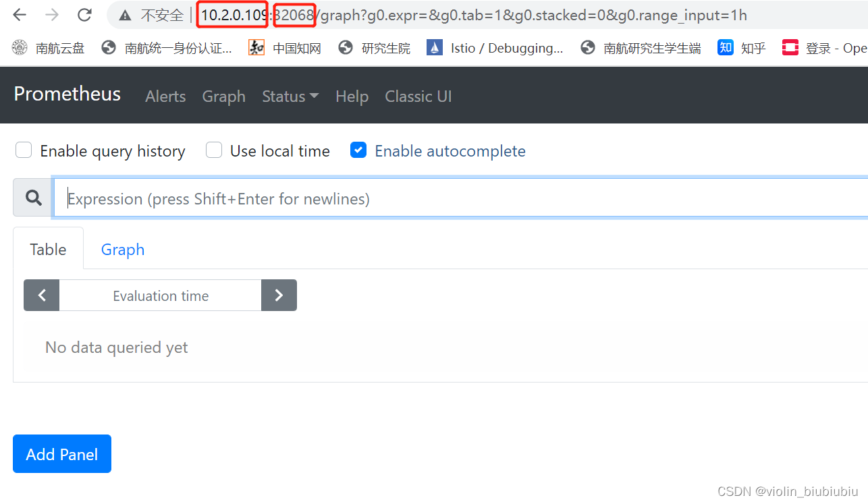The width and height of the screenshot is (868, 504).
Task: Open the 知乎 bookmark
Action: [742, 48]
